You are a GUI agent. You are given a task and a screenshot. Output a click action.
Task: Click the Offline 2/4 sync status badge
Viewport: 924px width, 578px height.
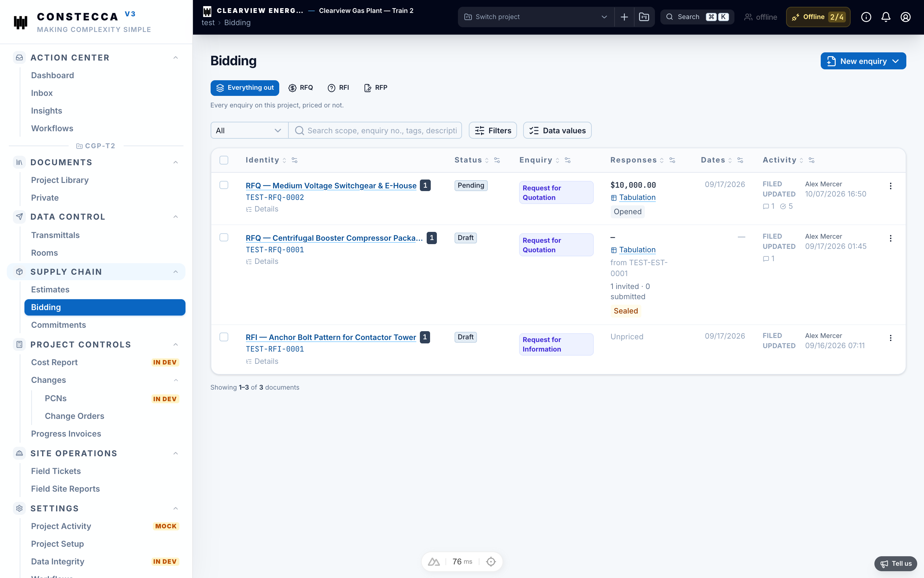coord(818,17)
